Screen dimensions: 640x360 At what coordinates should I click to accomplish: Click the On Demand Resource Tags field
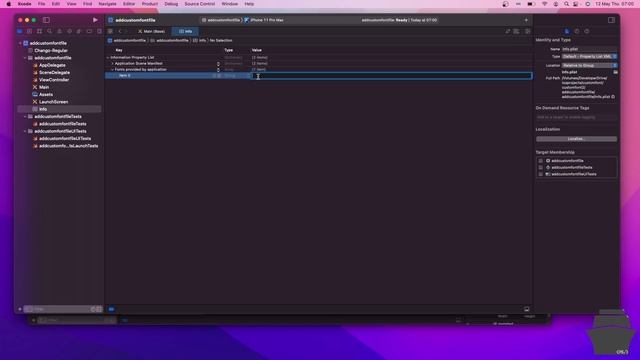(576, 117)
